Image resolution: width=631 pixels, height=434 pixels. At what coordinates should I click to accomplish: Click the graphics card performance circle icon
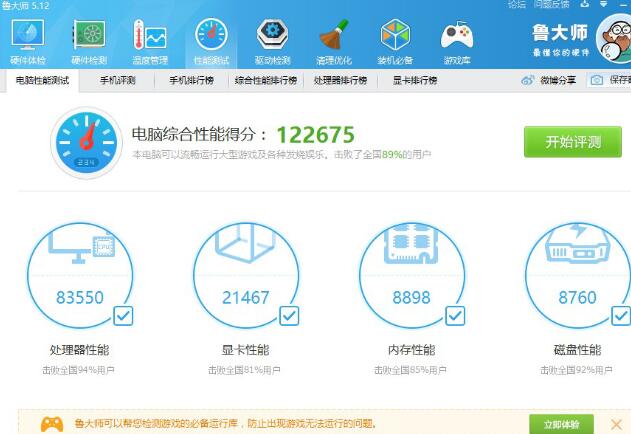click(246, 275)
